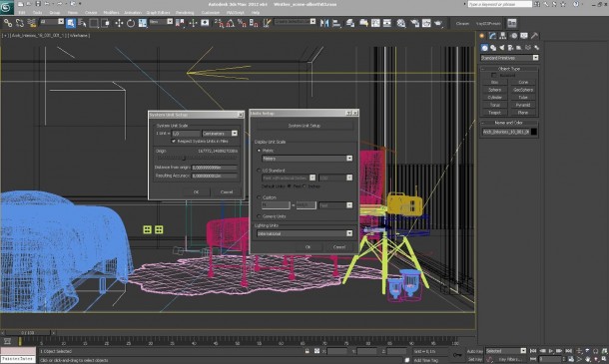609x364 pixels.
Task: Select the Custom radio button
Action: pos(259,197)
